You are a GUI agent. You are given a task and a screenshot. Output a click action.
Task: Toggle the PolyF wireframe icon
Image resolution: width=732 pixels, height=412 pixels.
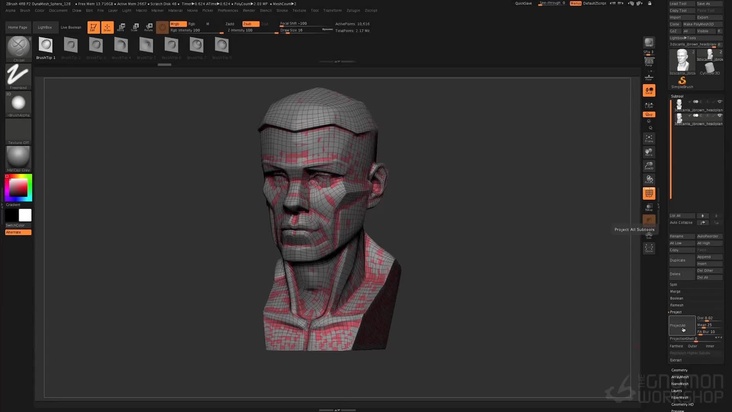(x=649, y=194)
